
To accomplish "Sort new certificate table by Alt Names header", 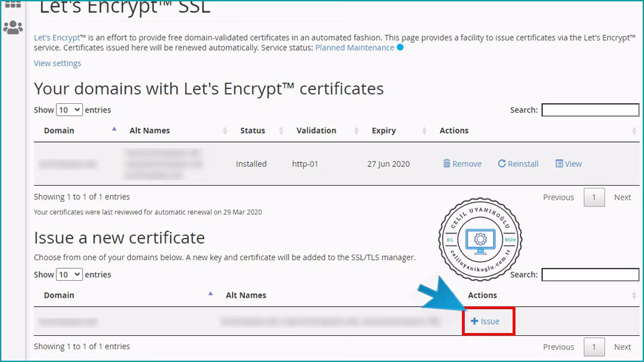I will coord(246,295).
